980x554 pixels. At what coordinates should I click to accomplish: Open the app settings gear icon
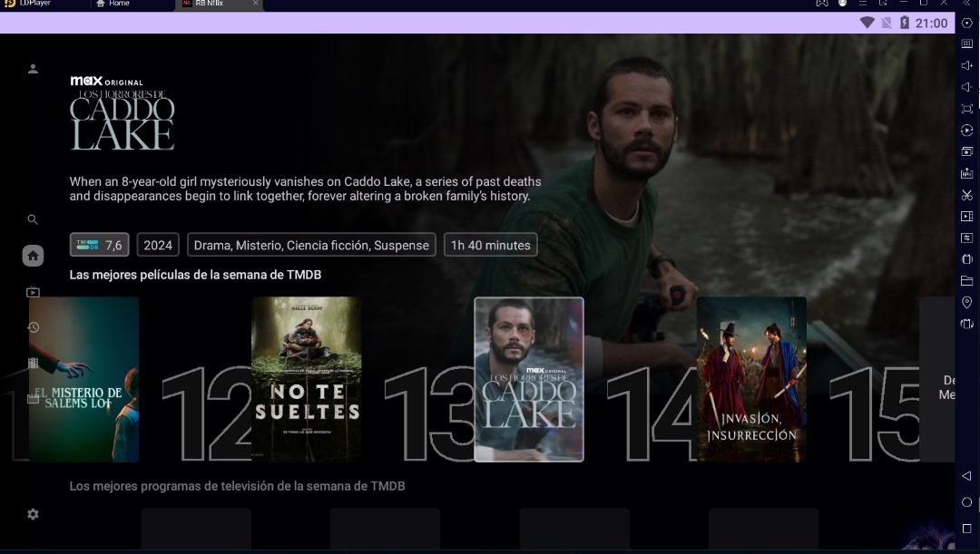click(x=33, y=514)
